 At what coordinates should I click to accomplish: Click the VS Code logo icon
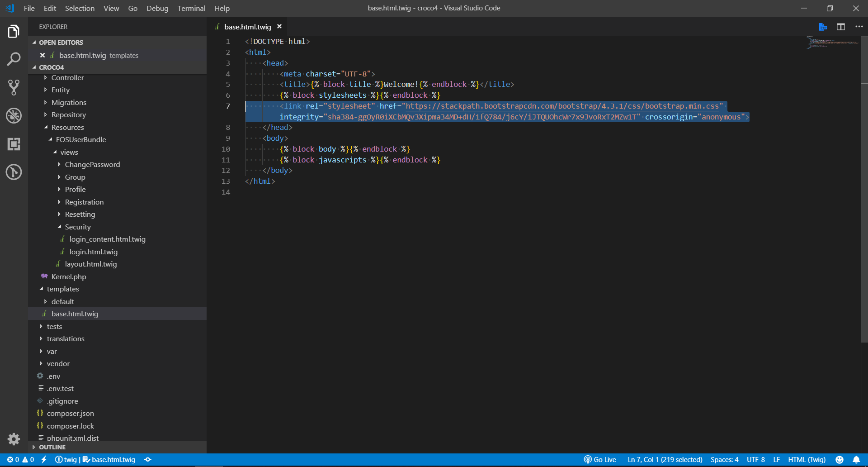point(9,8)
